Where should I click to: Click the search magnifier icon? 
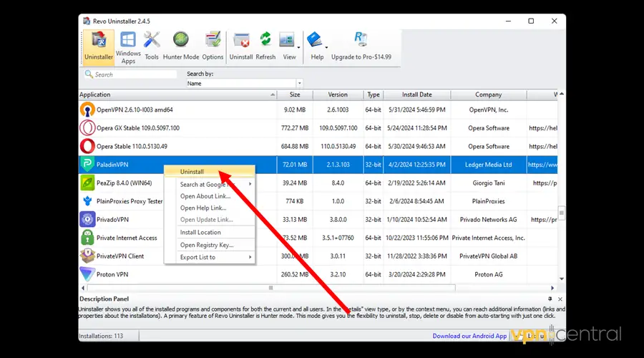click(x=89, y=74)
